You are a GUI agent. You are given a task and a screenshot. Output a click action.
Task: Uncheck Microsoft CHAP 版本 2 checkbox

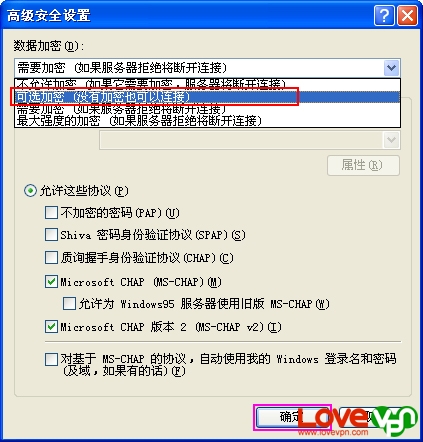coord(51,327)
